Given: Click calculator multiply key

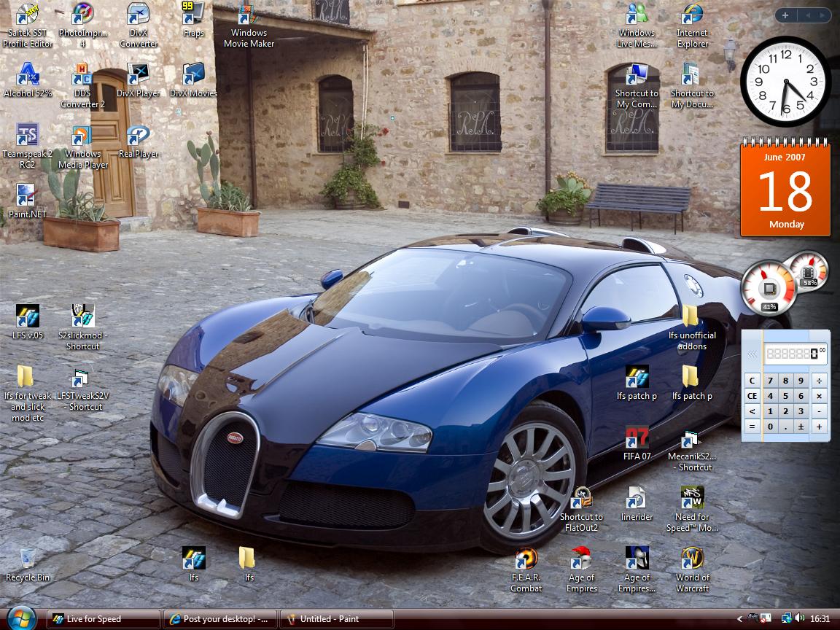Looking at the screenshot, I should point(819,396).
